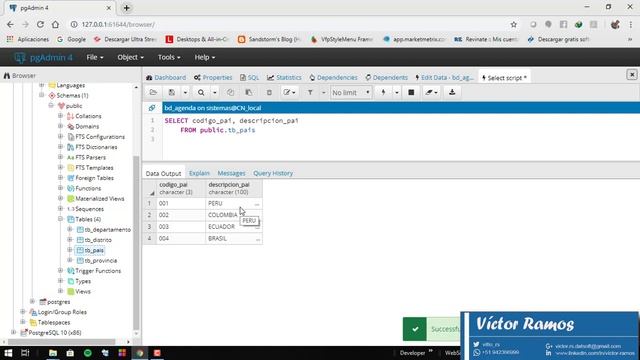The image size is (640, 360).
Task: Open File Explorer from the taskbar
Action: pos(53,353)
